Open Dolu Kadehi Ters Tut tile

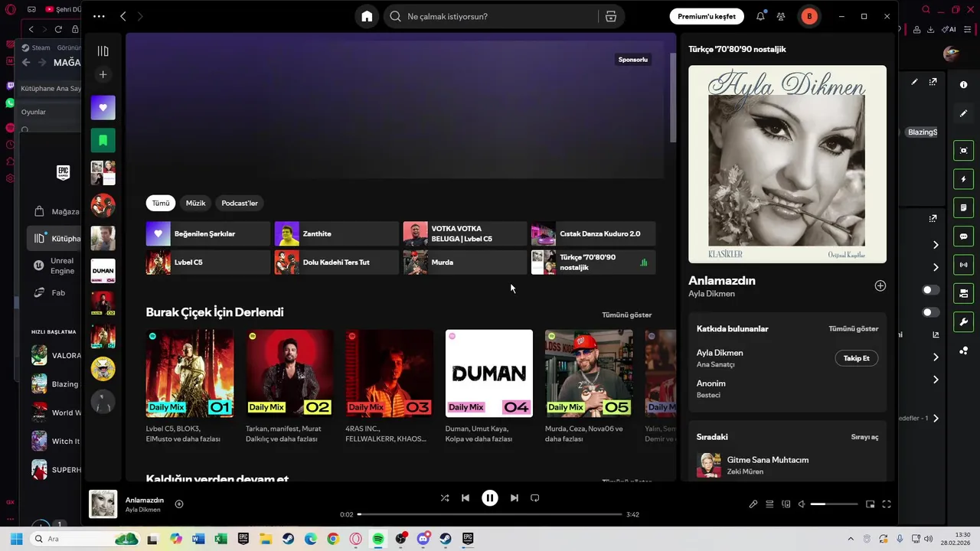click(337, 262)
